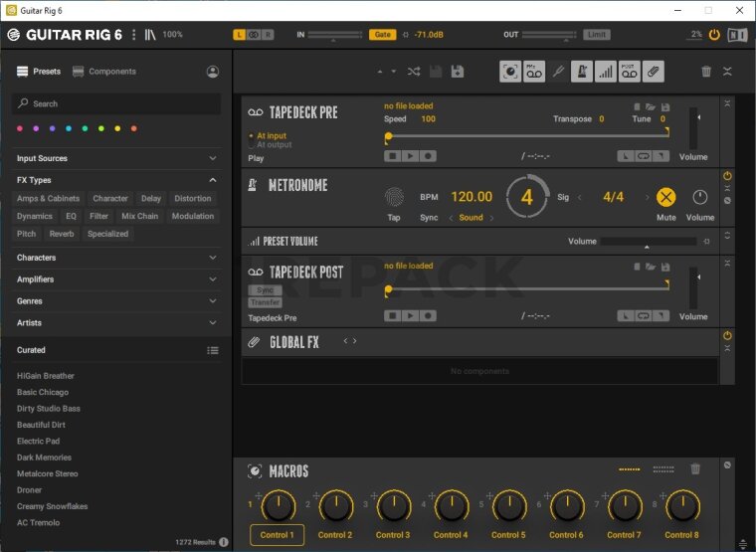Select the Presets tab
The width and height of the screenshot is (756, 552).
coord(39,72)
